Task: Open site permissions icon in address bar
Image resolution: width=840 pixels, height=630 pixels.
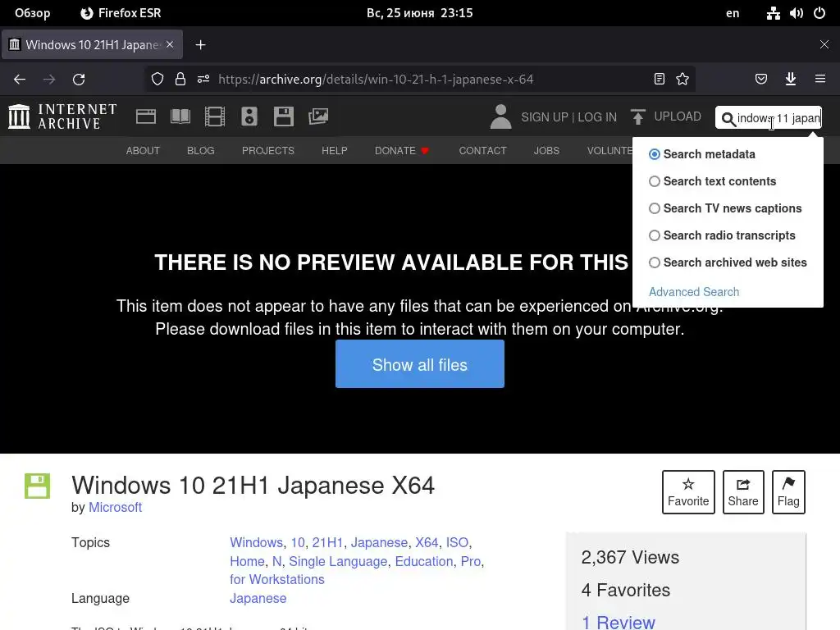Action: (x=203, y=80)
